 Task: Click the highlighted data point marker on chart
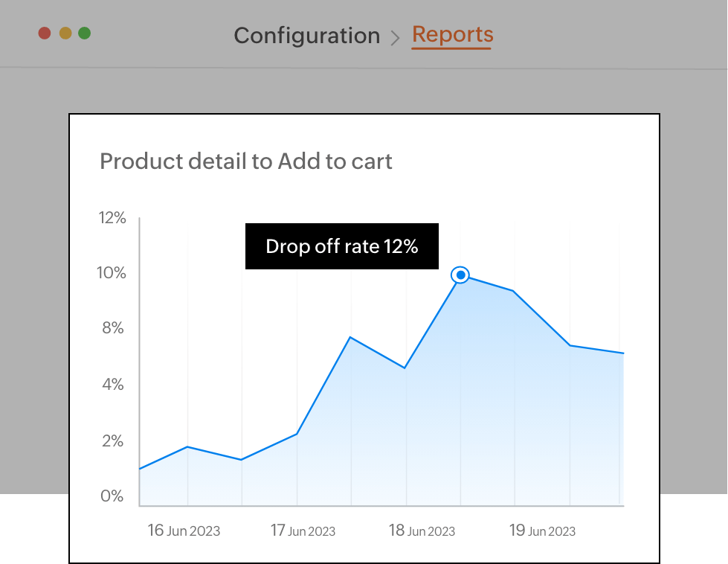[460, 275]
